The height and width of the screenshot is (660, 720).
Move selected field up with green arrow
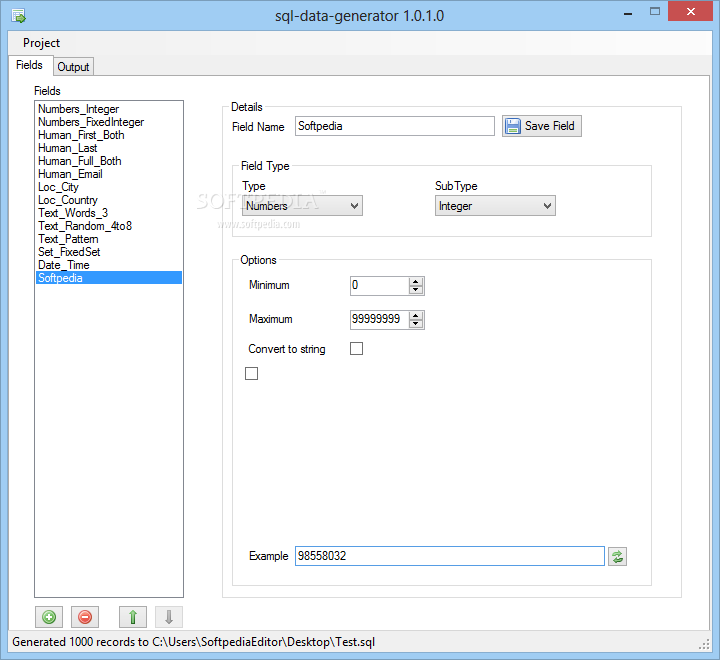pos(133,617)
